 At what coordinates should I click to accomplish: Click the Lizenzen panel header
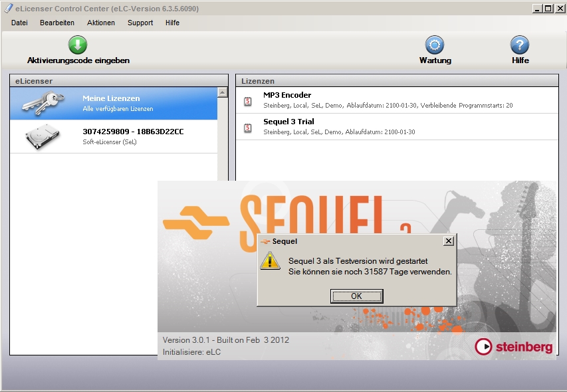point(397,81)
